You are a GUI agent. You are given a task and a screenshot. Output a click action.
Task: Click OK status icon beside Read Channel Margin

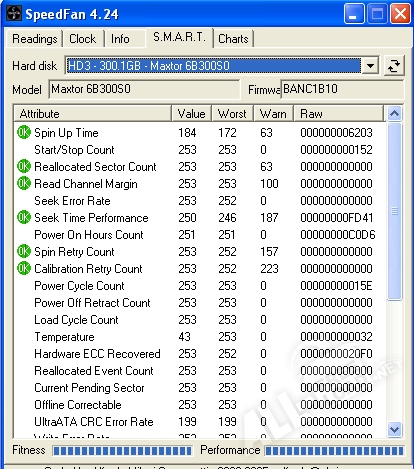(24, 183)
